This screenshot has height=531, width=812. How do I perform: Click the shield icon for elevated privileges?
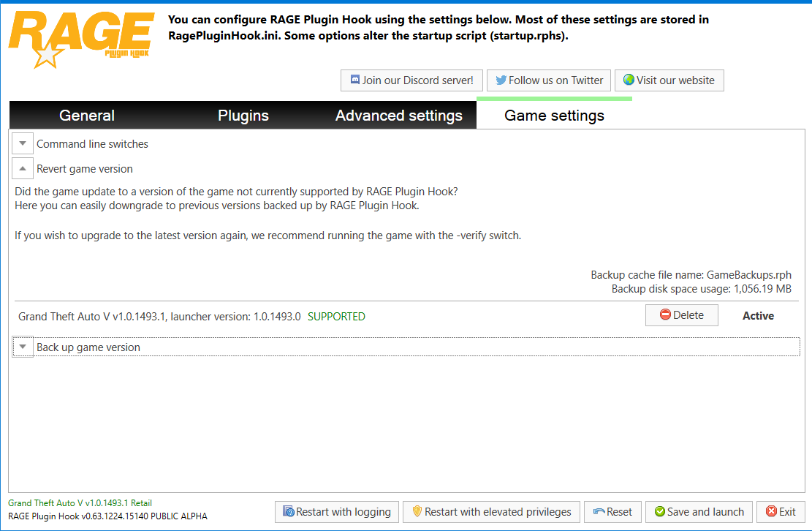click(417, 511)
